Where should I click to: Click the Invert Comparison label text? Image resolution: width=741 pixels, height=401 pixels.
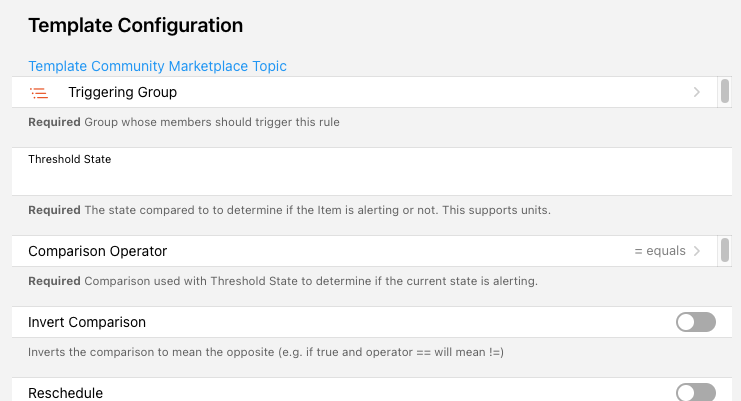(x=87, y=322)
